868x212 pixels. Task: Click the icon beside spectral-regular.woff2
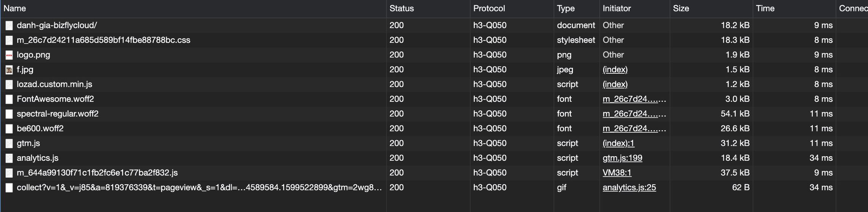coord(9,114)
